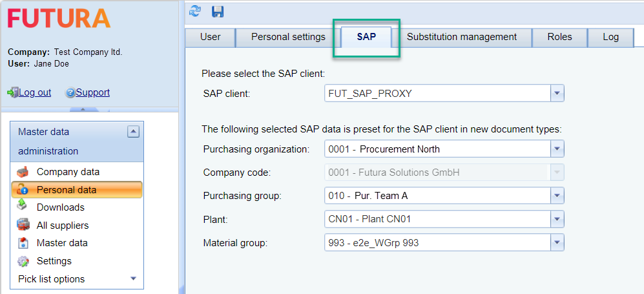Click the refresh icon in the toolbar

tap(195, 11)
